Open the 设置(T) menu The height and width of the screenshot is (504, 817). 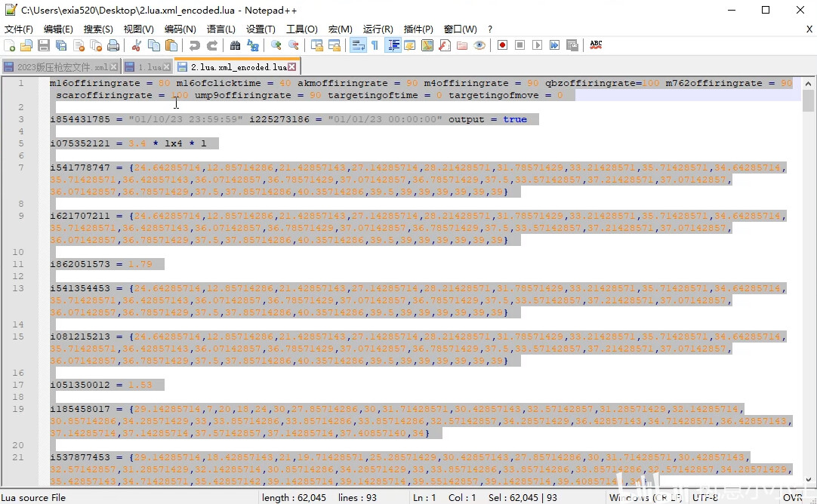click(x=261, y=29)
